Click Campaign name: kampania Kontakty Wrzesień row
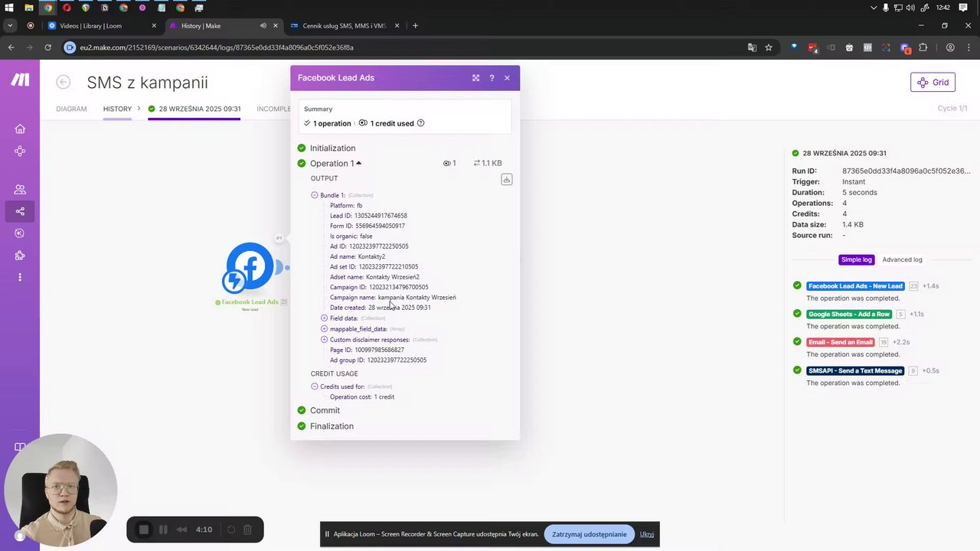The width and height of the screenshot is (980, 551). click(393, 297)
